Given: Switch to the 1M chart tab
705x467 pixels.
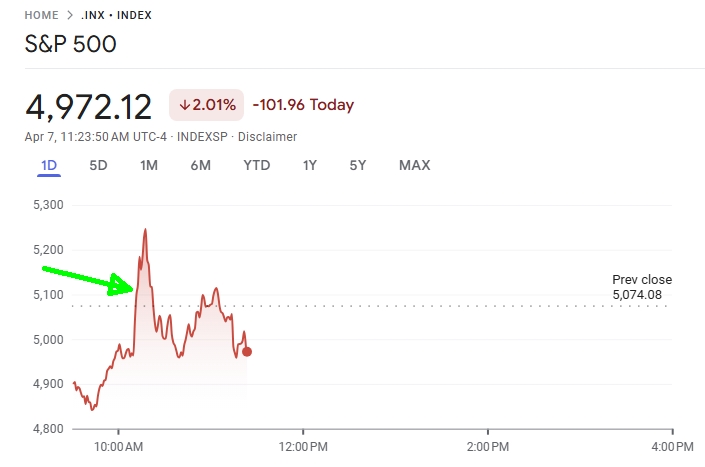Looking at the screenshot, I should point(149,165).
